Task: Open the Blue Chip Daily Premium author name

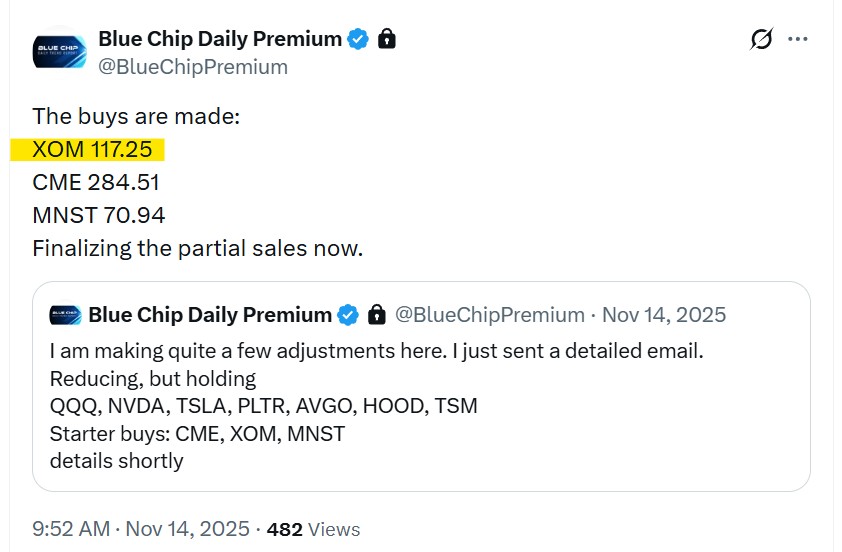Action: [x=220, y=39]
